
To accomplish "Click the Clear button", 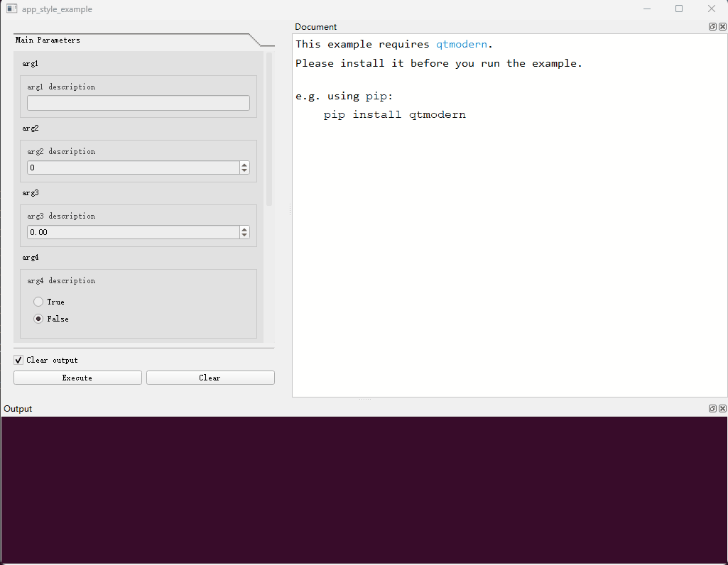I will [x=210, y=378].
